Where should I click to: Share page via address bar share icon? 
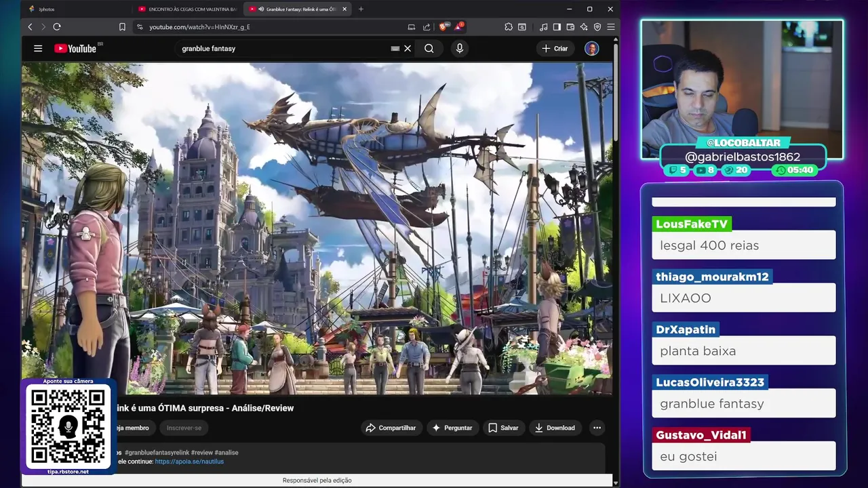point(427,27)
